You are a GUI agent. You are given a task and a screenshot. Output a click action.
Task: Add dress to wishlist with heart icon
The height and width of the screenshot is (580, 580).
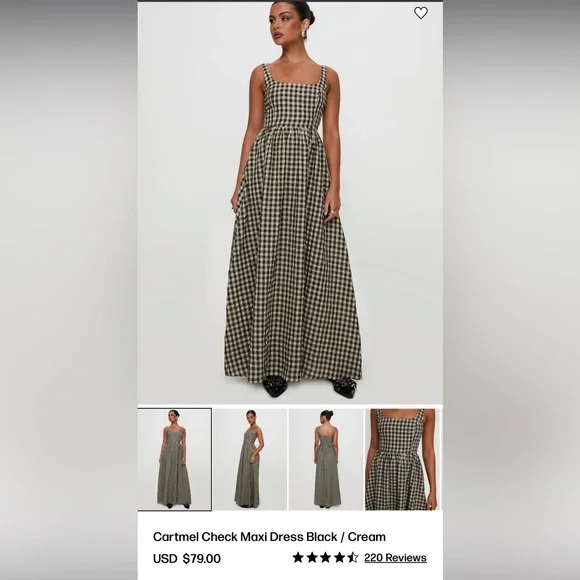421,13
